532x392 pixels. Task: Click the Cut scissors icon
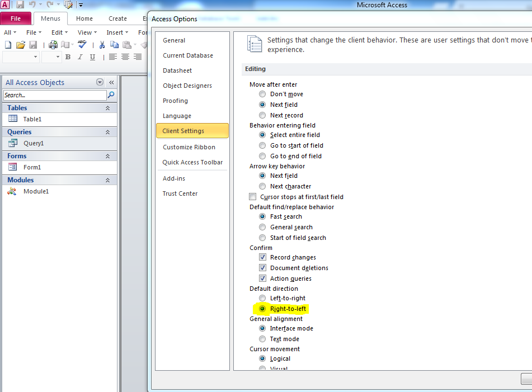102,45
